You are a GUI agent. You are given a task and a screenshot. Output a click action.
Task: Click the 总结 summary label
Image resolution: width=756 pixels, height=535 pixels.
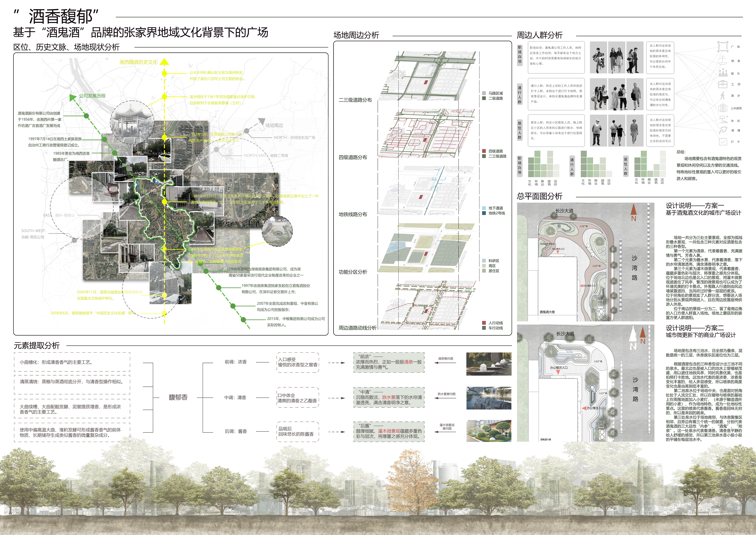click(681, 152)
